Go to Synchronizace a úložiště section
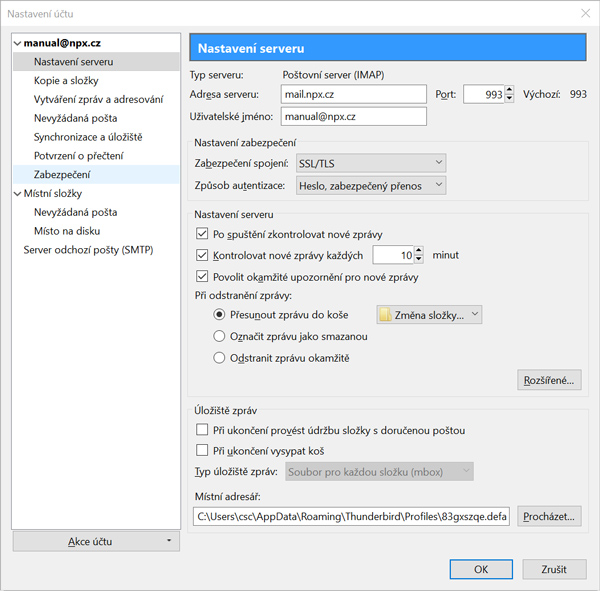 click(x=88, y=137)
